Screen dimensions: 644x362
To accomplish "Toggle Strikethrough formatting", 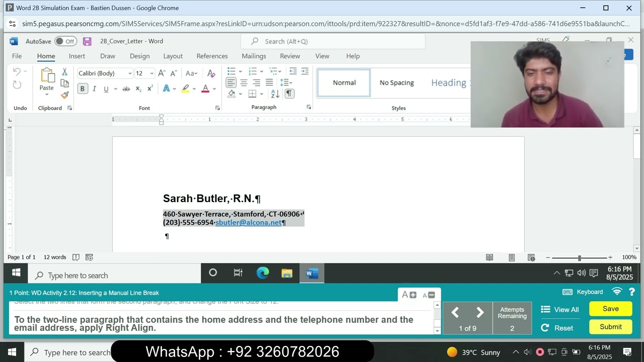I will [x=126, y=89].
